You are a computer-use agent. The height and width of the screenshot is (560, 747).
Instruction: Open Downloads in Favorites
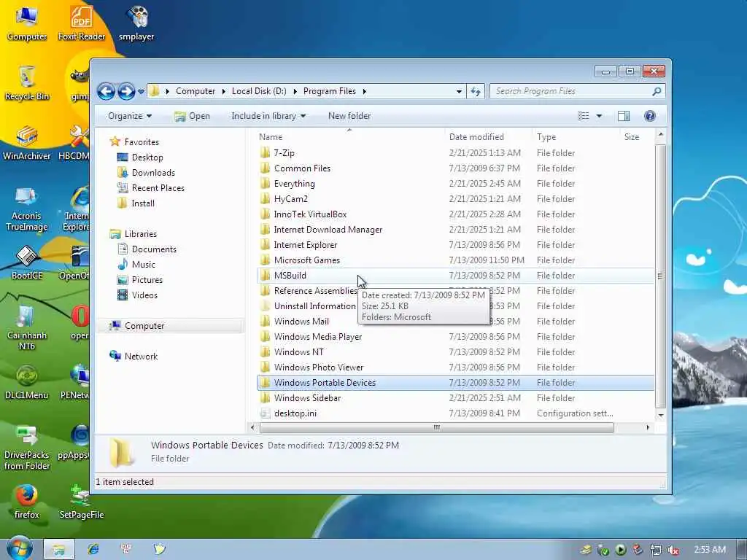[153, 172]
